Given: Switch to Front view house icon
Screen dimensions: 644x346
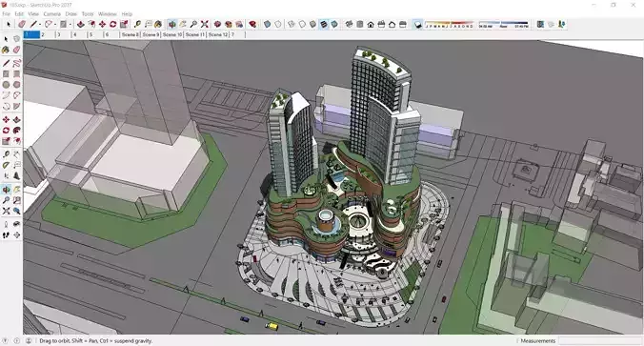Looking at the screenshot, I should click(x=371, y=24).
